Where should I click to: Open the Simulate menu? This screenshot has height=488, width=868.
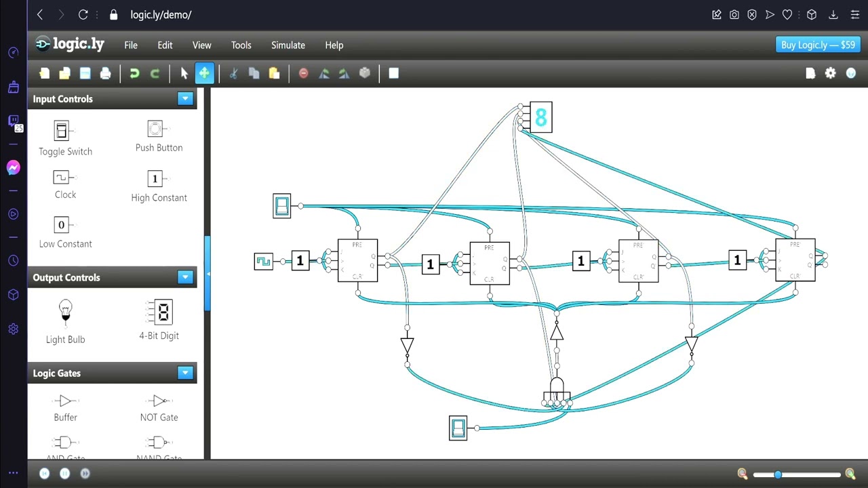288,45
